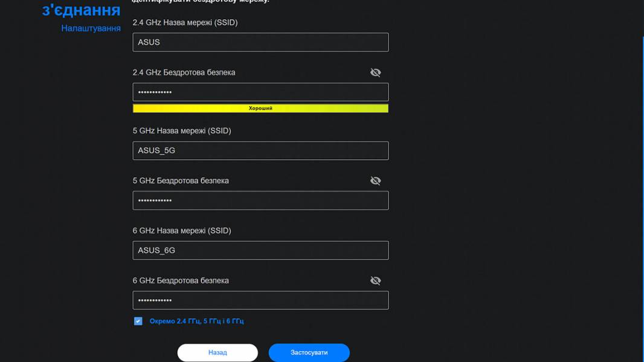Show the 5 GHz password using the eye icon
The width and height of the screenshot is (644, 362).
375,181
